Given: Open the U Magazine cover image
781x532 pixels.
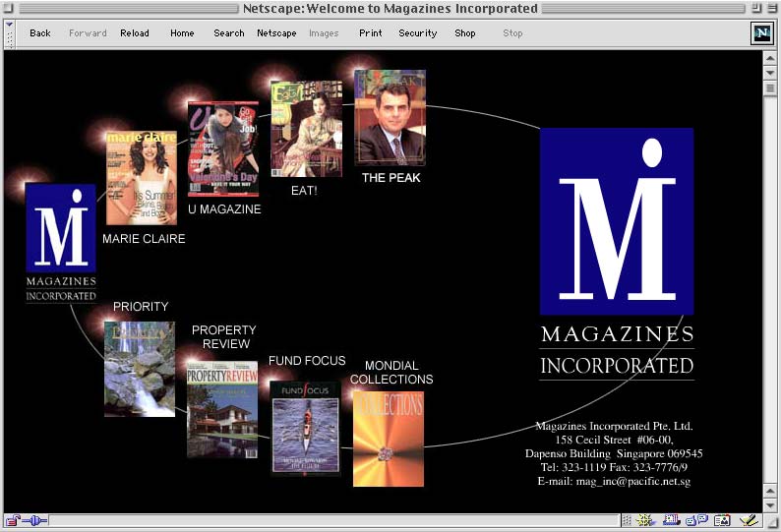Looking at the screenshot, I should click(x=223, y=148).
